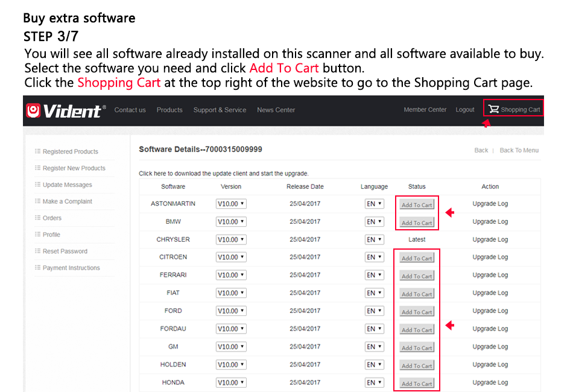Open Profile in sidebar
The image size is (573, 392).
point(51,235)
